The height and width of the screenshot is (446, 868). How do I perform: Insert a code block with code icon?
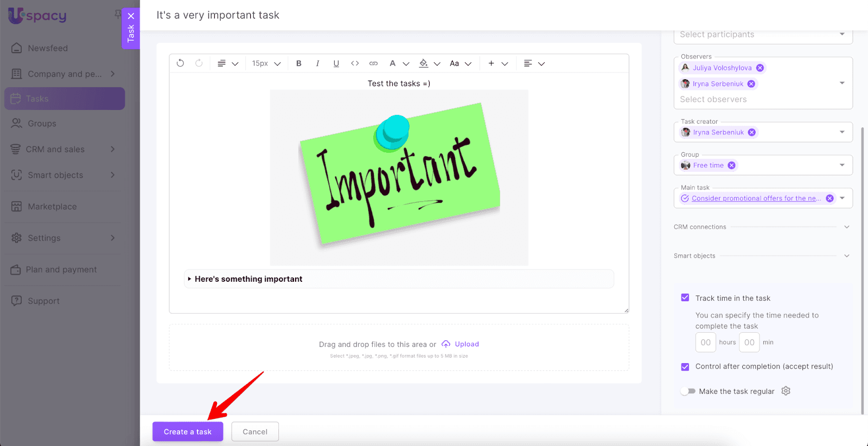coord(355,63)
